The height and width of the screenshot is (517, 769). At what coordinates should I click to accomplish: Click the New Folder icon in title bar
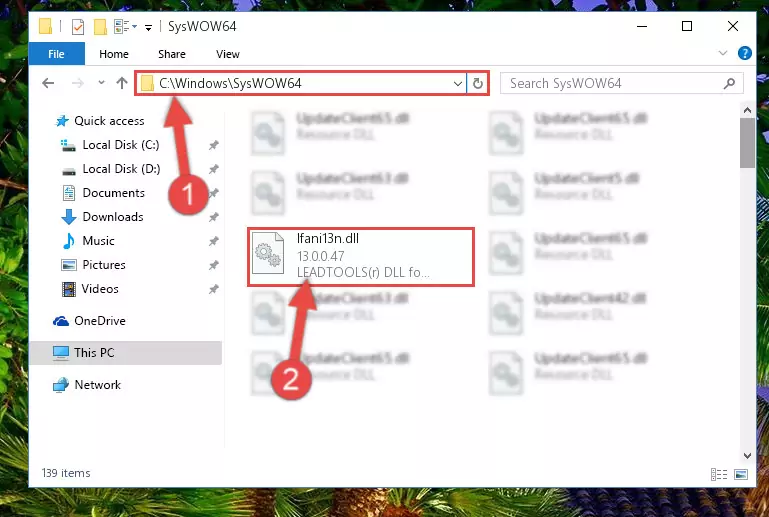pos(101,26)
